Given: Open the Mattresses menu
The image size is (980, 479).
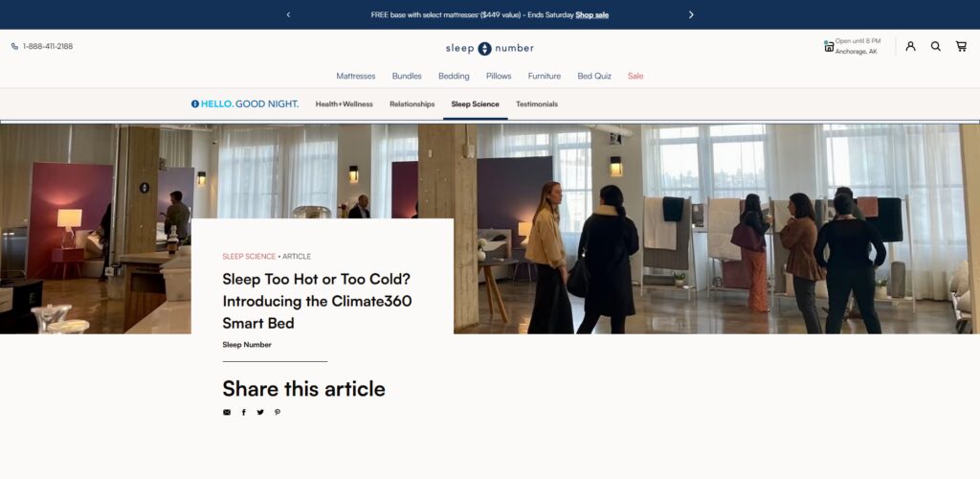Looking at the screenshot, I should [356, 76].
